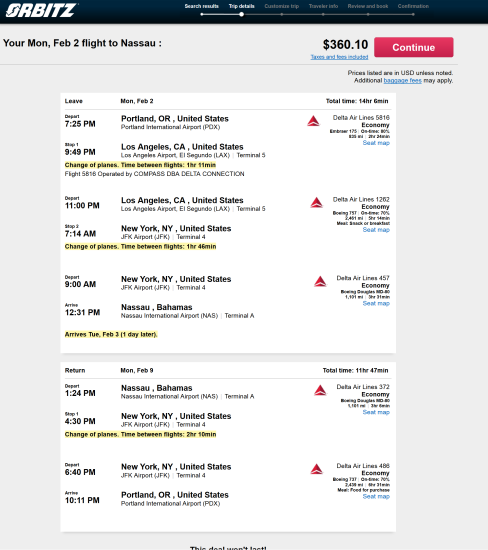Image resolution: width=488 pixels, height=550 pixels.
Task: Click the Orbitz logo
Action: (41, 10)
